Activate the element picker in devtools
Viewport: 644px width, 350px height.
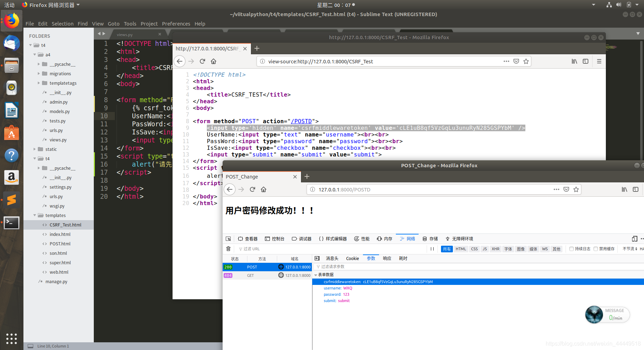[229, 239]
